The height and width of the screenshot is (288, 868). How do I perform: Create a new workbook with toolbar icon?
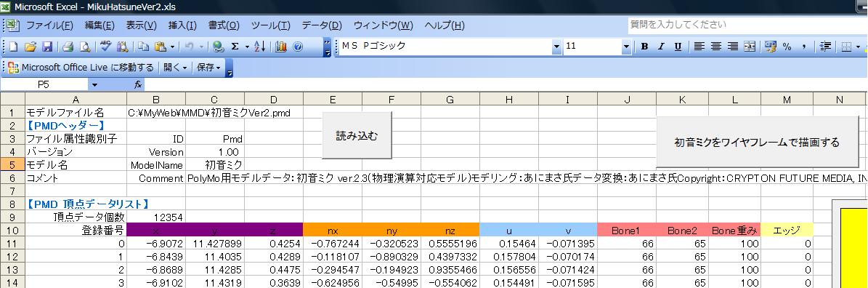pyautogui.click(x=13, y=47)
